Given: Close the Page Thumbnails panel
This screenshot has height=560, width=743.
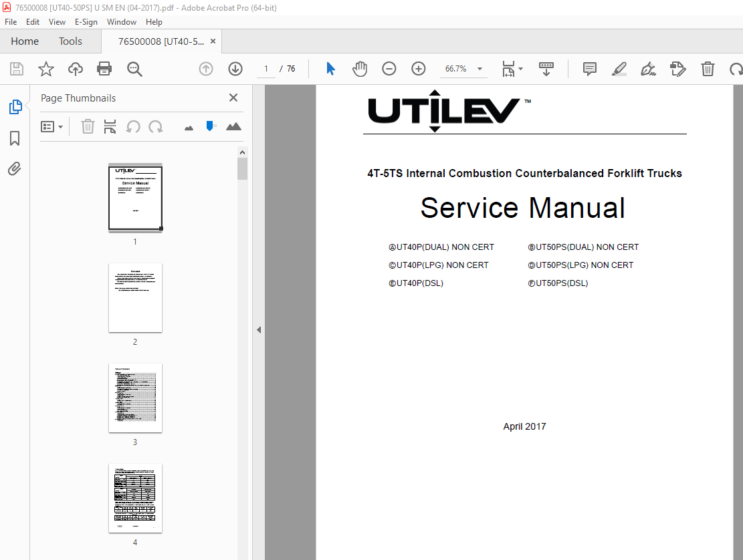Looking at the screenshot, I should [x=233, y=98].
